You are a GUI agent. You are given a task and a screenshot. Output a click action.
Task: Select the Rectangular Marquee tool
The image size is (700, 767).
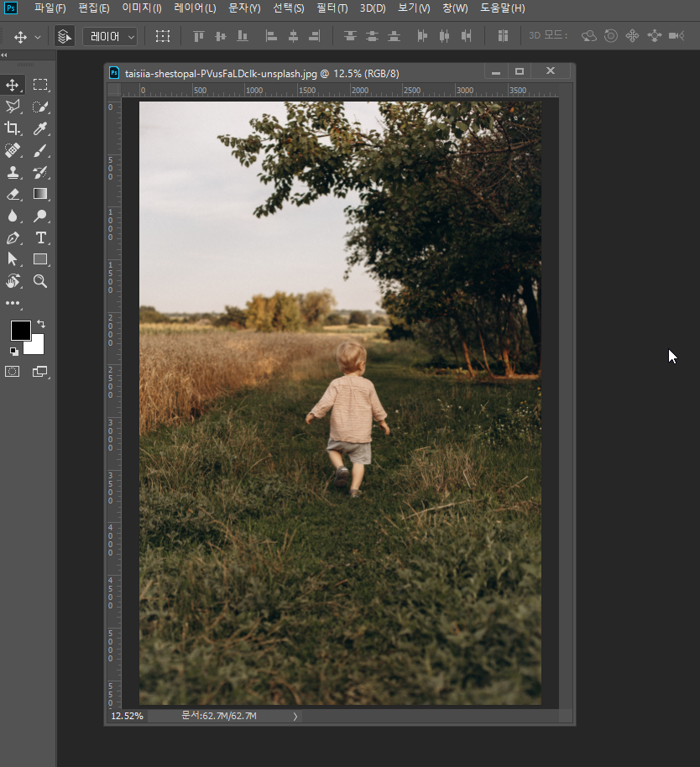pos(40,85)
